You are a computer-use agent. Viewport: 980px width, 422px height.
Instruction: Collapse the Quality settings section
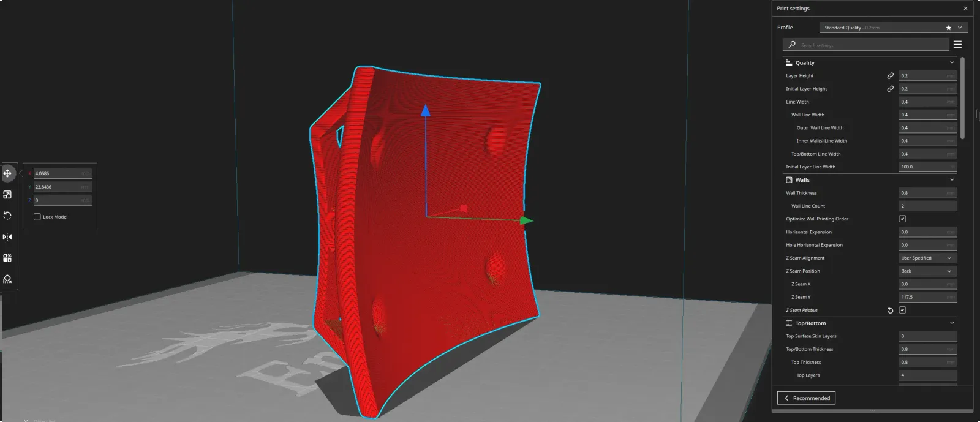[x=952, y=62]
